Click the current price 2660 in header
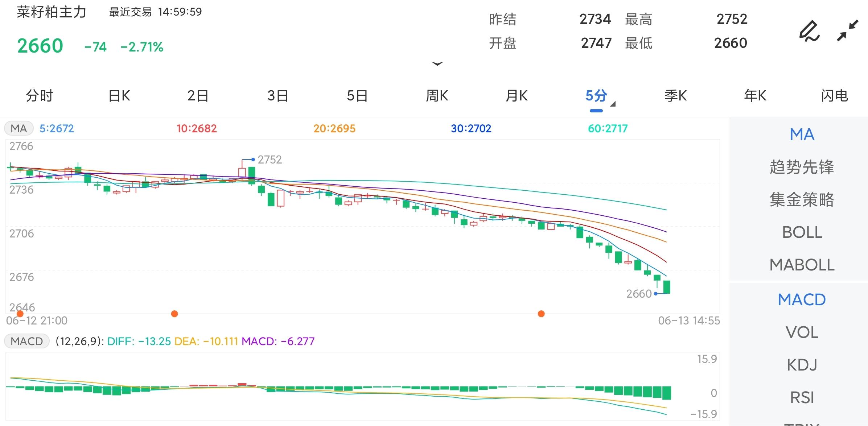 [x=40, y=46]
